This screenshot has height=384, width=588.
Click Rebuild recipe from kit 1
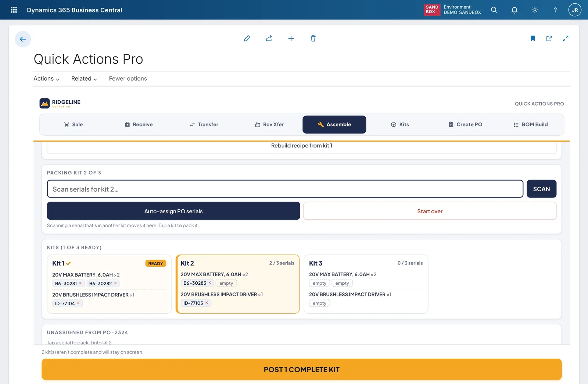click(302, 146)
